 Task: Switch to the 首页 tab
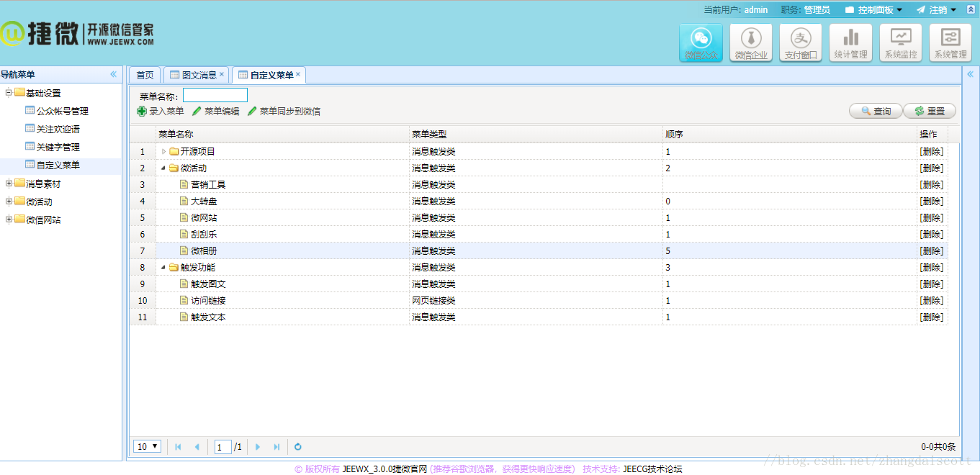click(x=145, y=75)
